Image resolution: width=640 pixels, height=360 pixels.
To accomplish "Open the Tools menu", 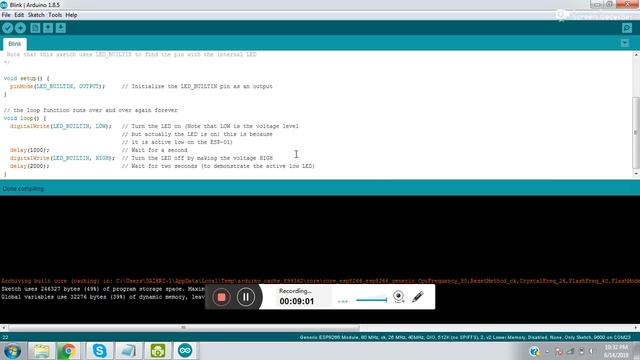I will [x=55, y=15].
